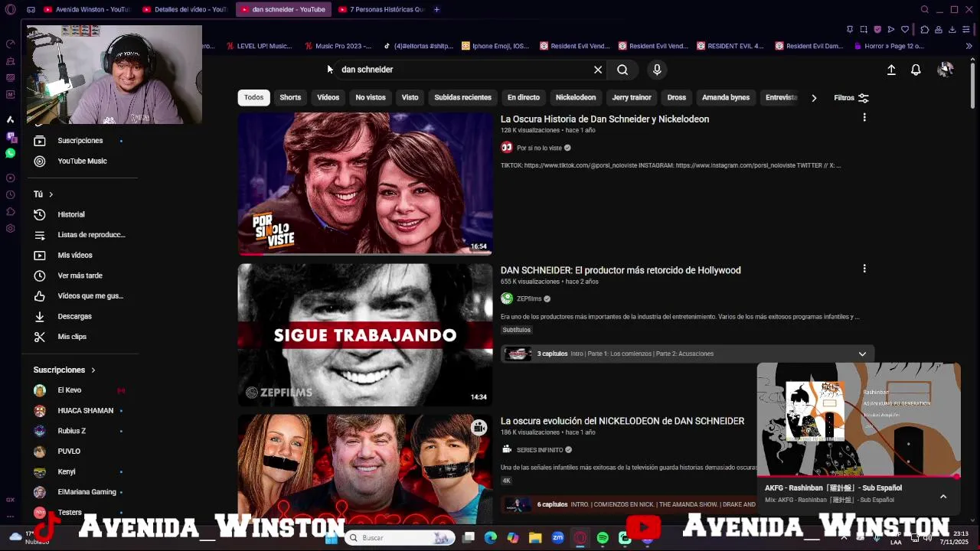
Task: Open the YouTube create/upload icon
Action: click(x=891, y=70)
